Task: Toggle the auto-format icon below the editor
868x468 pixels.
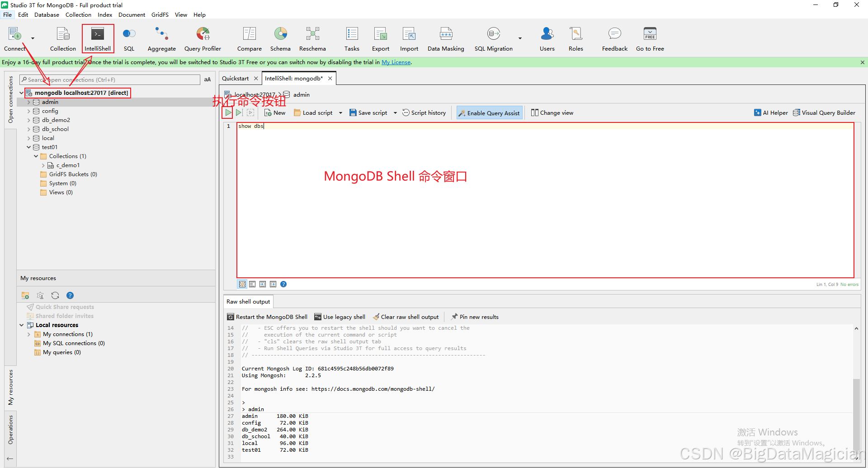Action: click(x=242, y=284)
